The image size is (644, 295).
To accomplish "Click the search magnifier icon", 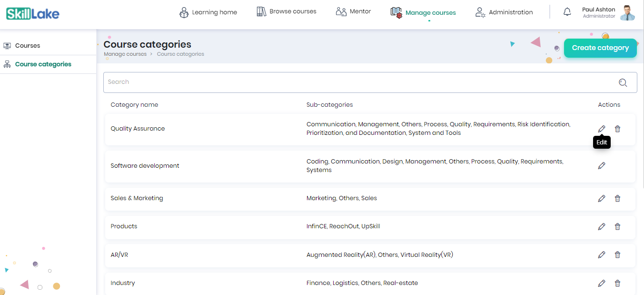I will [x=623, y=82].
